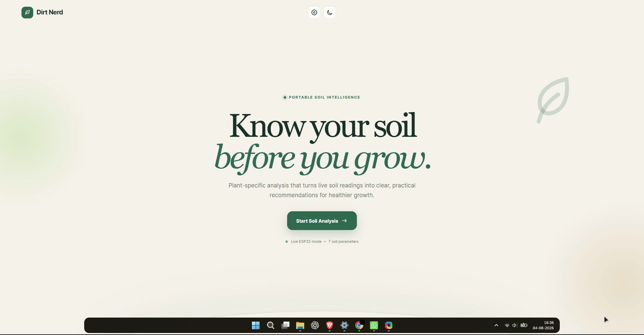This screenshot has height=335, width=644.
Task: Click the volume speaker tray icon
Action: [515, 325]
